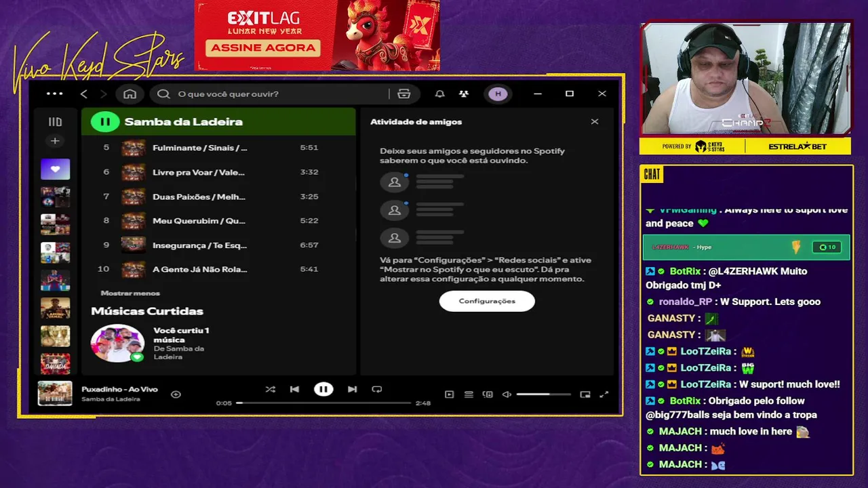Mute using the volume speaker icon
The image size is (868, 488).
tap(507, 394)
